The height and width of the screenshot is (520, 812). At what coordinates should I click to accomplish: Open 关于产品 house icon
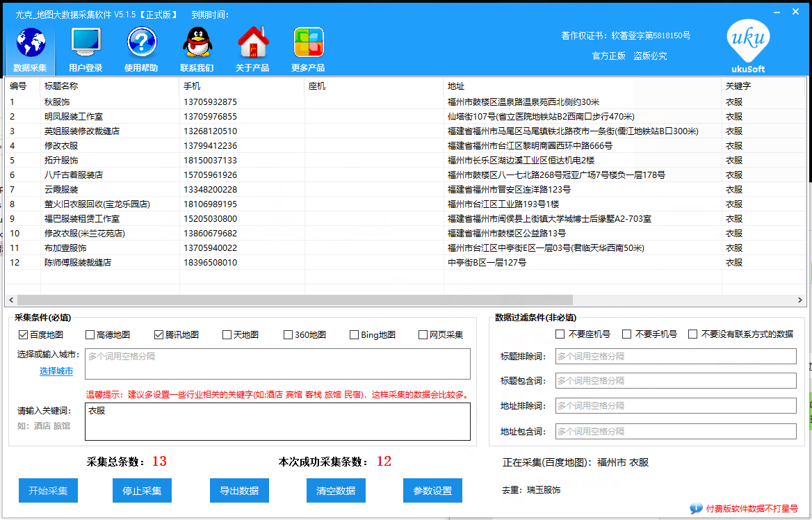pos(252,43)
